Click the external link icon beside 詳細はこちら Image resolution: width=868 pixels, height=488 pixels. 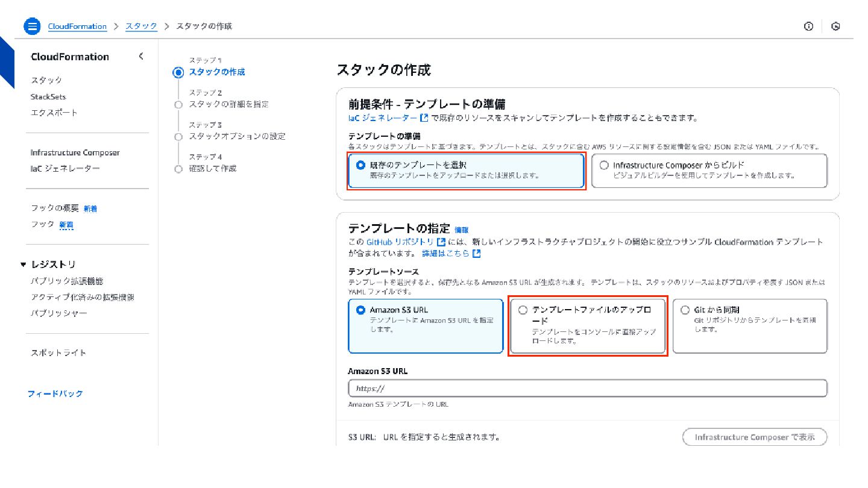pyautogui.click(x=477, y=253)
